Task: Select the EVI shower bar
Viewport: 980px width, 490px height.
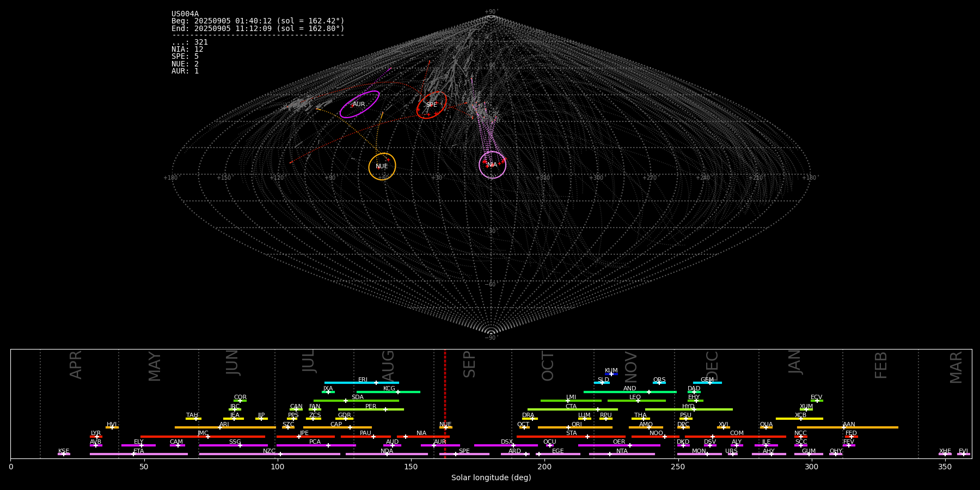Action: (x=964, y=454)
